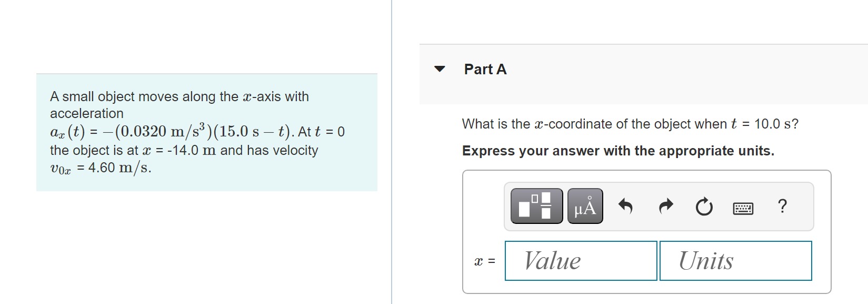Click the redo arrow in the answer toolbar
868x304 pixels.
click(664, 207)
